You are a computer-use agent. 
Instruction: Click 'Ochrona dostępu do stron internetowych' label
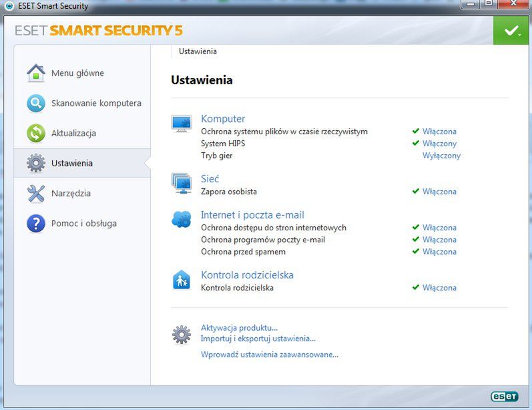[274, 228]
